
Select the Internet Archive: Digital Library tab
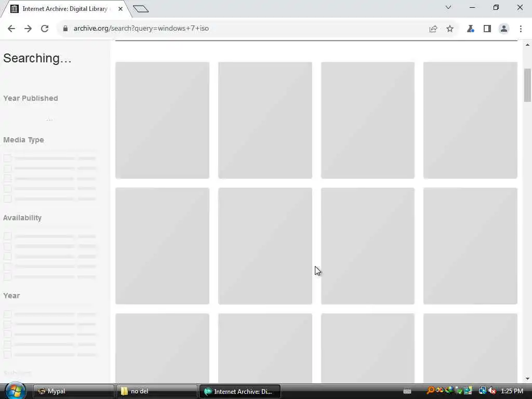click(65, 9)
